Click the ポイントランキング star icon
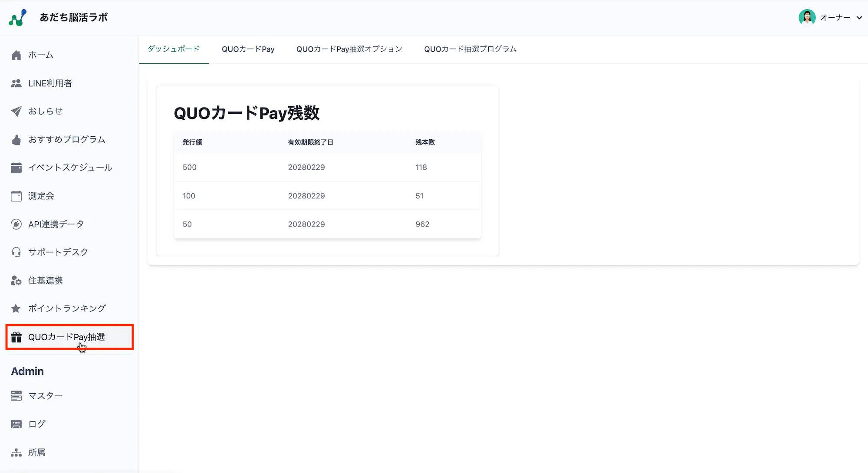Viewport: 868px width, 473px height. pos(16,308)
